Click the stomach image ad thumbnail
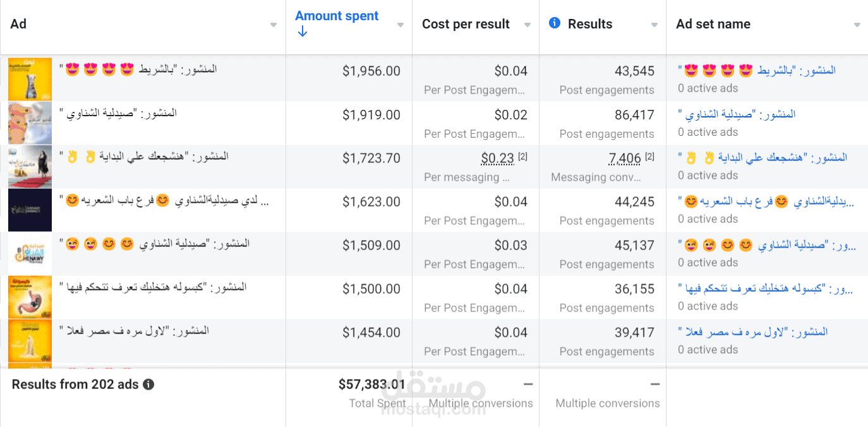Screen dimensions: 868x427 pos(21,297)
